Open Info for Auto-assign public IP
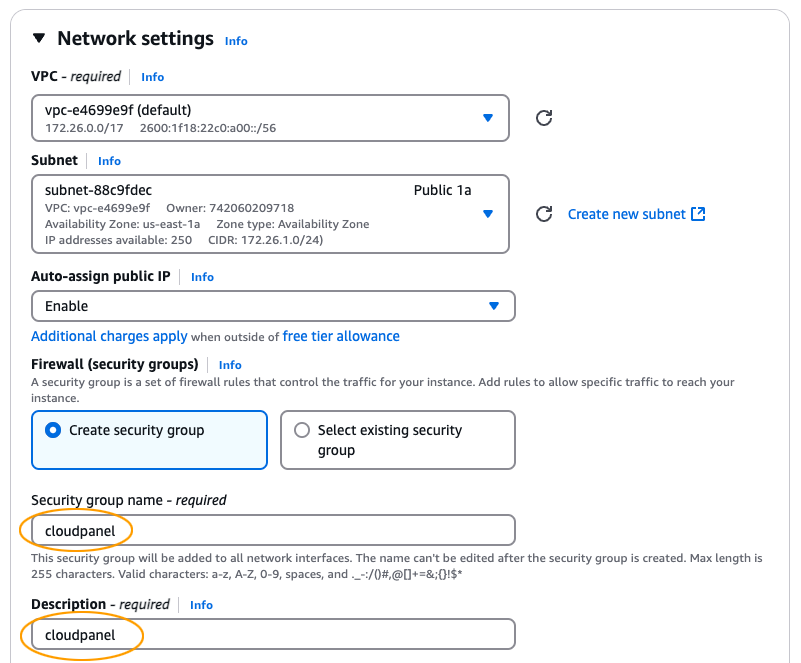Image resolution: width=801 pixels, height=663 pixels. coord(202,277)
